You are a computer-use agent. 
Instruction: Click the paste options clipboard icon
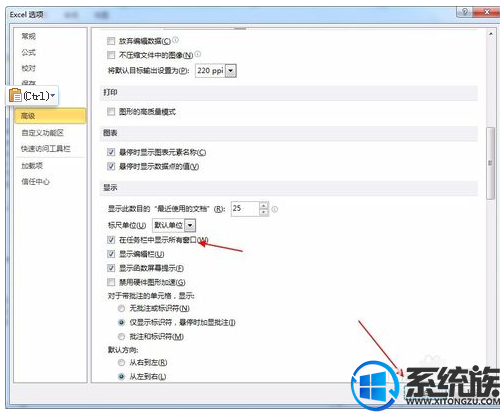coord(15,95)
